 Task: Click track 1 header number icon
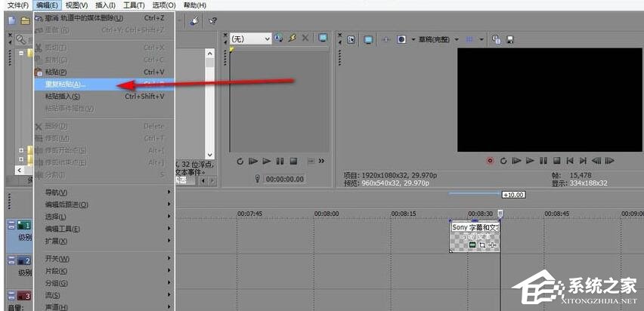coord(23,225)
